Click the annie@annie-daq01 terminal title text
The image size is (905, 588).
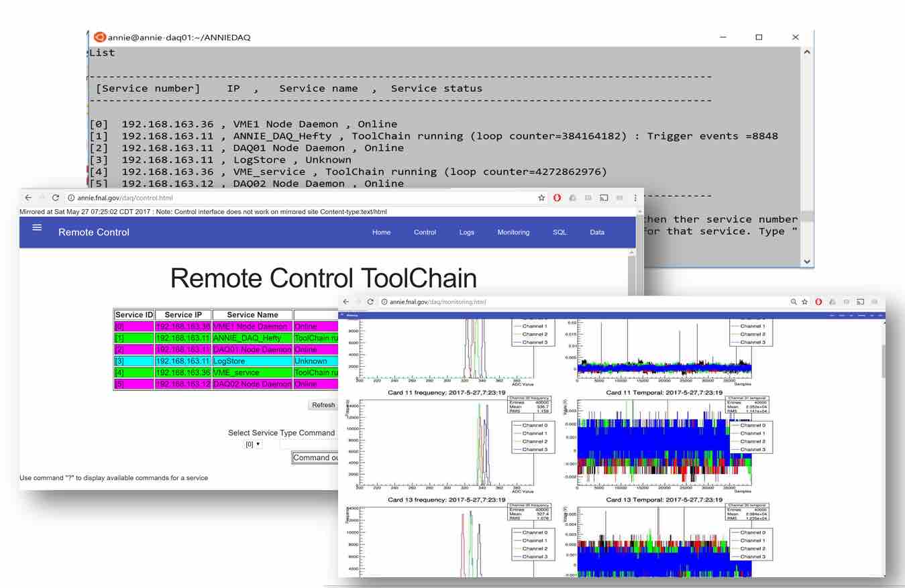pos(179,38)
